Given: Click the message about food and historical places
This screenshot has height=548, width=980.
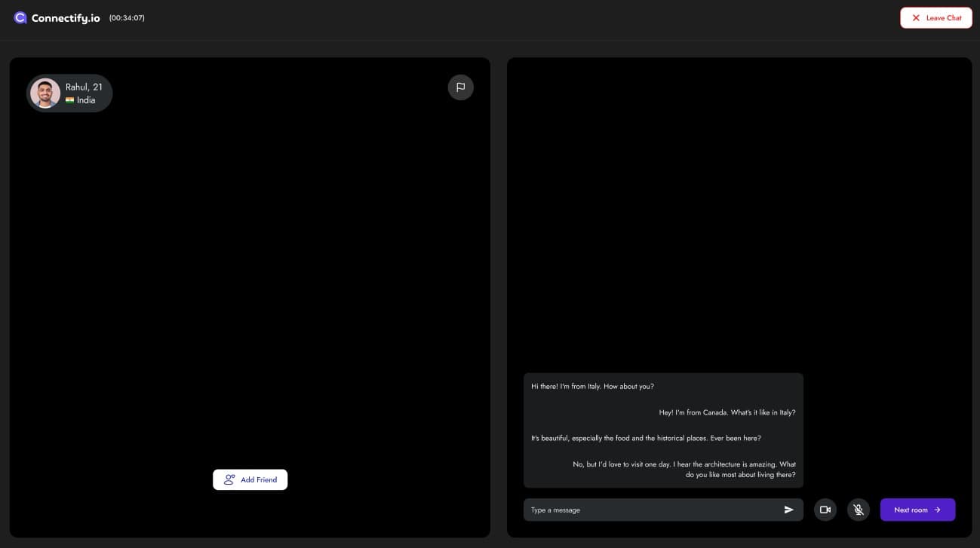Looking at the screenshot, I should pos(646,438).
